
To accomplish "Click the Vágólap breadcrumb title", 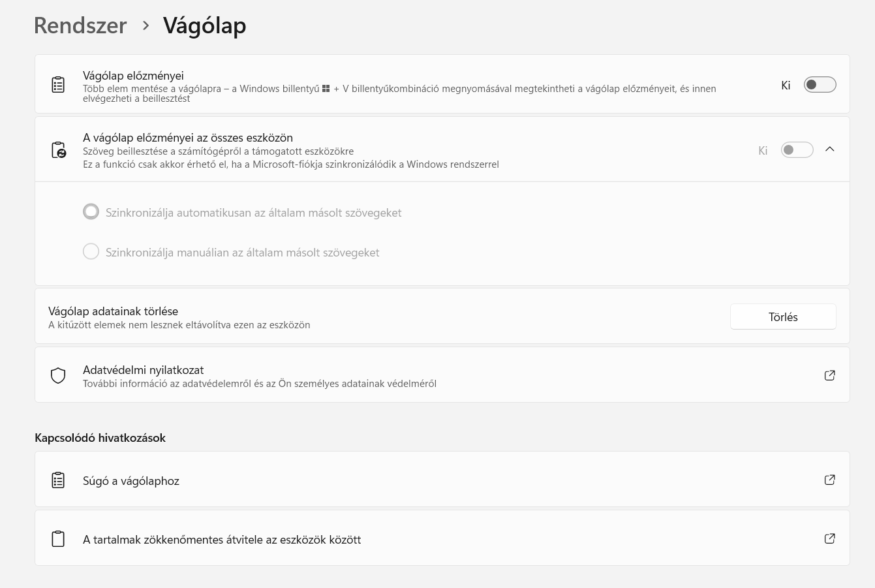I will (204, 25).
